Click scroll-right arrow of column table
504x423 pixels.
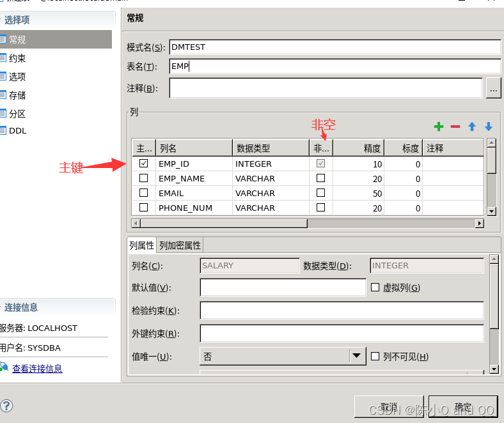point(480,223)
